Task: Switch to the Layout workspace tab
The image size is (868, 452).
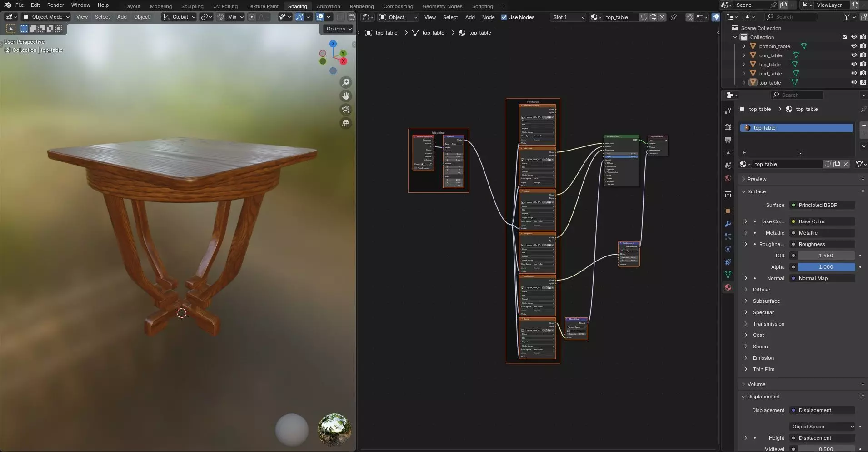Action: pyautogui.click(x=132, y=6)
